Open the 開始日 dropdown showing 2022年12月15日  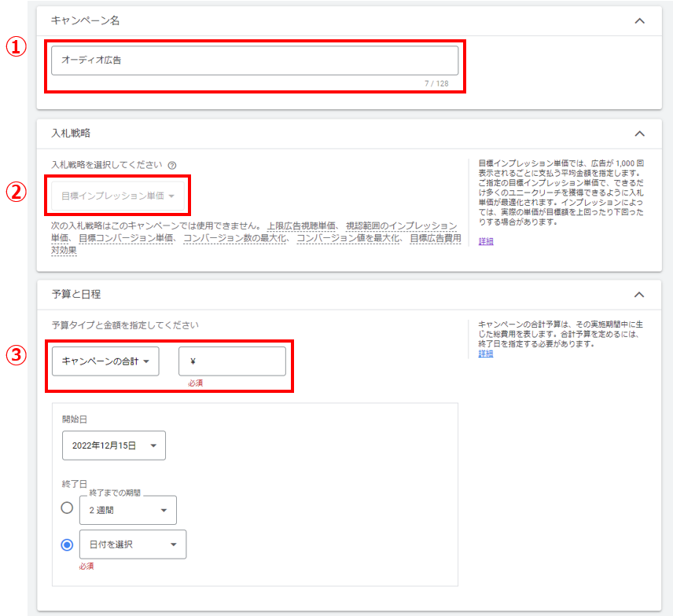[x=113, y=445]
